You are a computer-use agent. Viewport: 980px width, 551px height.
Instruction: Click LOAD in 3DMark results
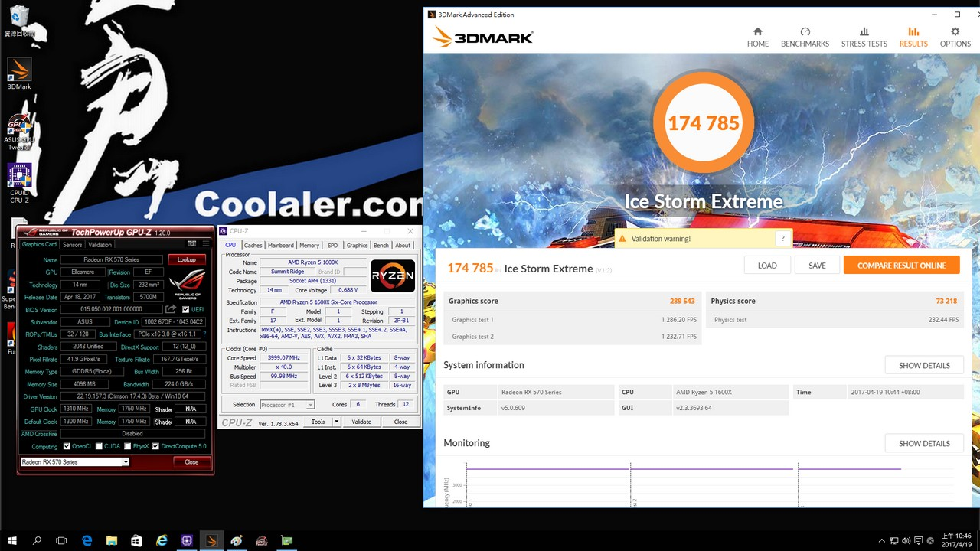[767, 266]
